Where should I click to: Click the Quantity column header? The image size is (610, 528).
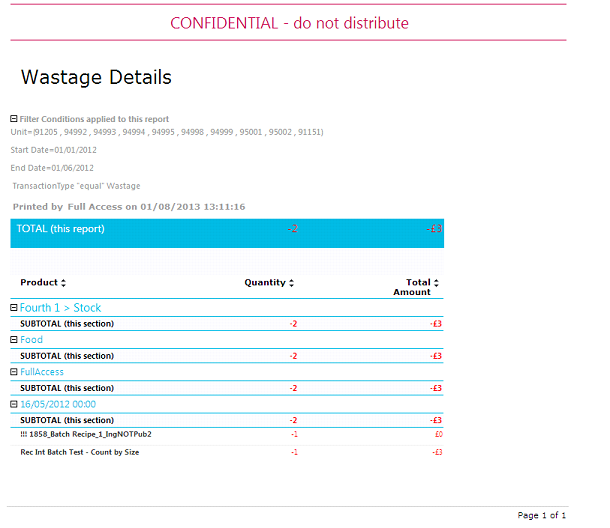click(265, 283)
